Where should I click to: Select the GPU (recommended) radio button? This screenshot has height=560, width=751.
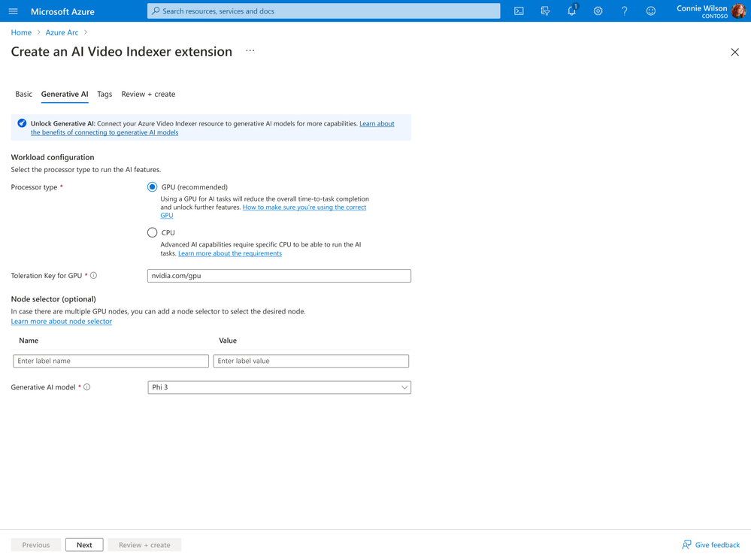click(x=152, y=187)
